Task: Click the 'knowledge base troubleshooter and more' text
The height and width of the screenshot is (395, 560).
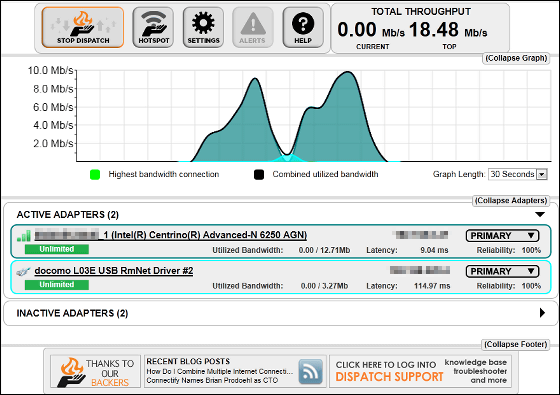Action: [476, 371]
